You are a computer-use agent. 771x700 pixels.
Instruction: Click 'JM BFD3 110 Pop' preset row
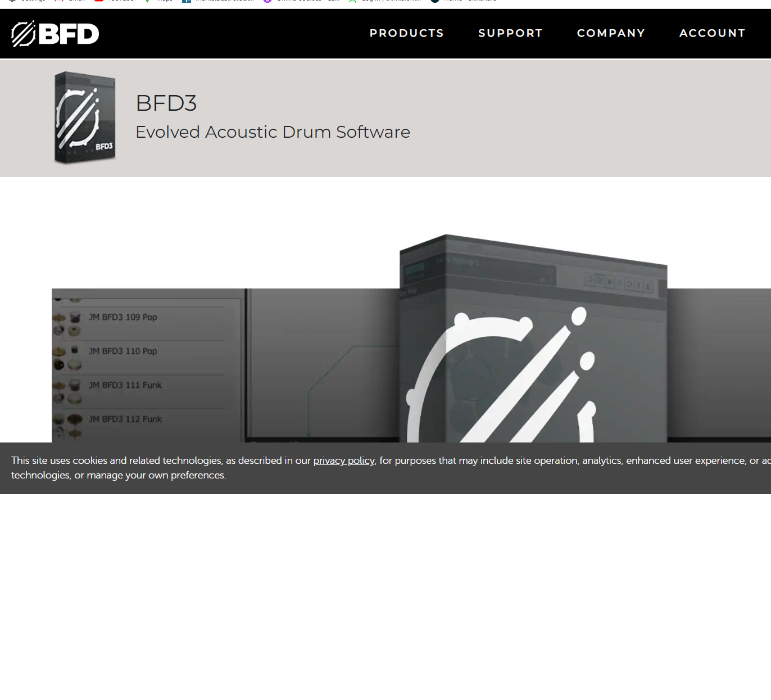138,358
